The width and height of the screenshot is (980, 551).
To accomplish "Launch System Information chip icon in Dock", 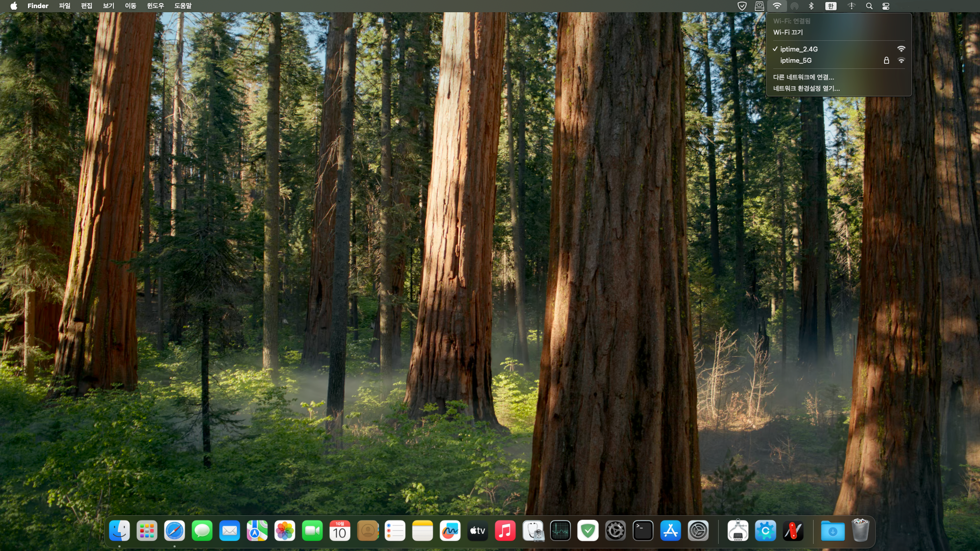I will (738, 531).
